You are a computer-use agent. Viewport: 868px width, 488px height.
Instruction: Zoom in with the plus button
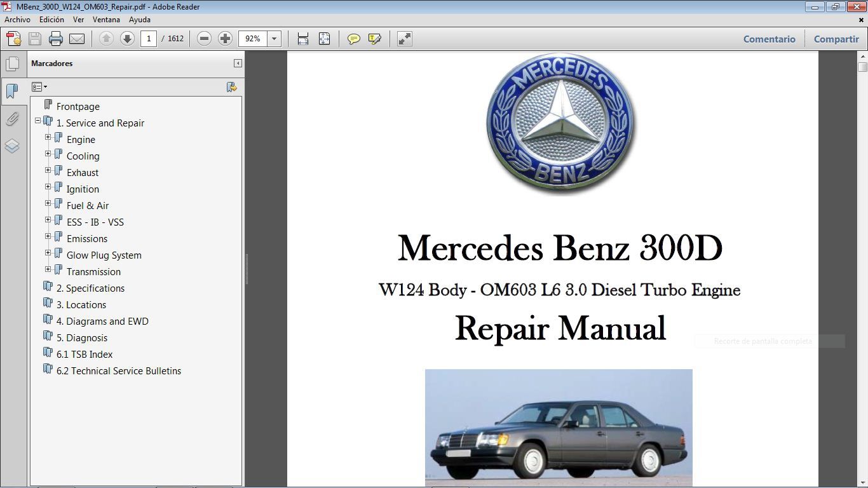(x=225, y=39)
